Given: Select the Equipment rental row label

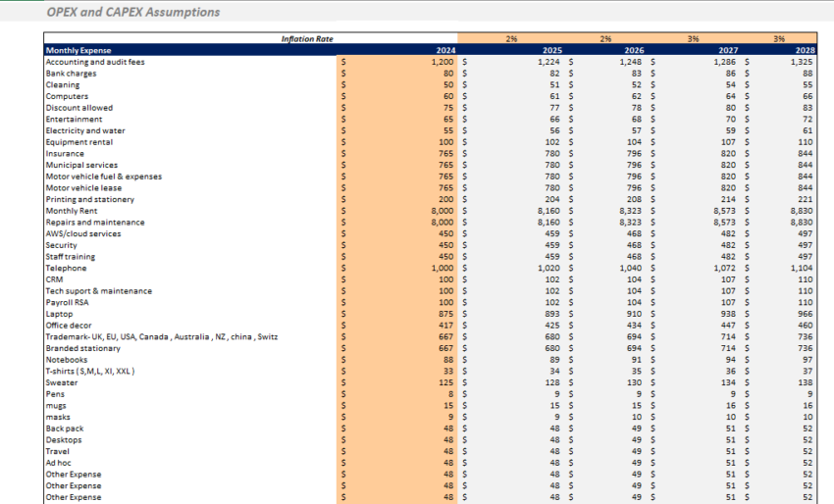Looking at the screenshot, I should [x=79, y=142].
